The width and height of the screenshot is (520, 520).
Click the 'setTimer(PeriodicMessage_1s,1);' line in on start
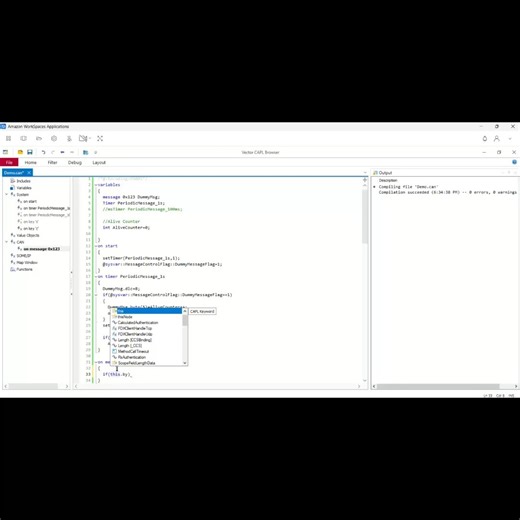(141, 258)
